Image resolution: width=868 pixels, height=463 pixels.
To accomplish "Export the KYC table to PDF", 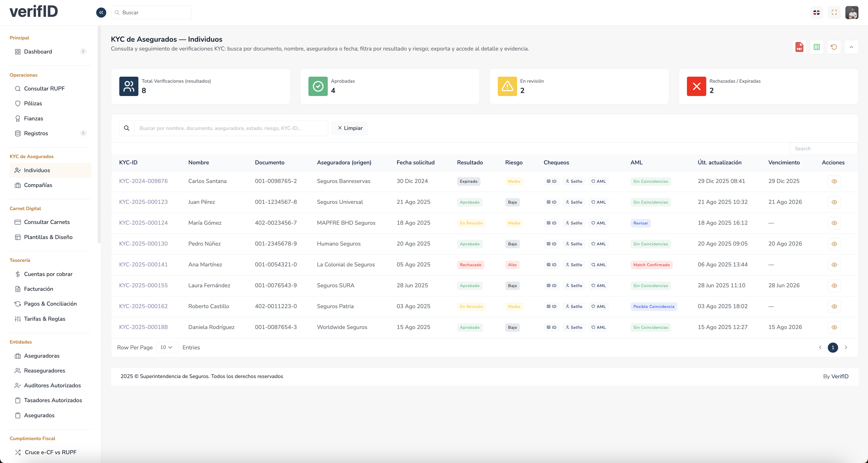I will pos(799,47).
